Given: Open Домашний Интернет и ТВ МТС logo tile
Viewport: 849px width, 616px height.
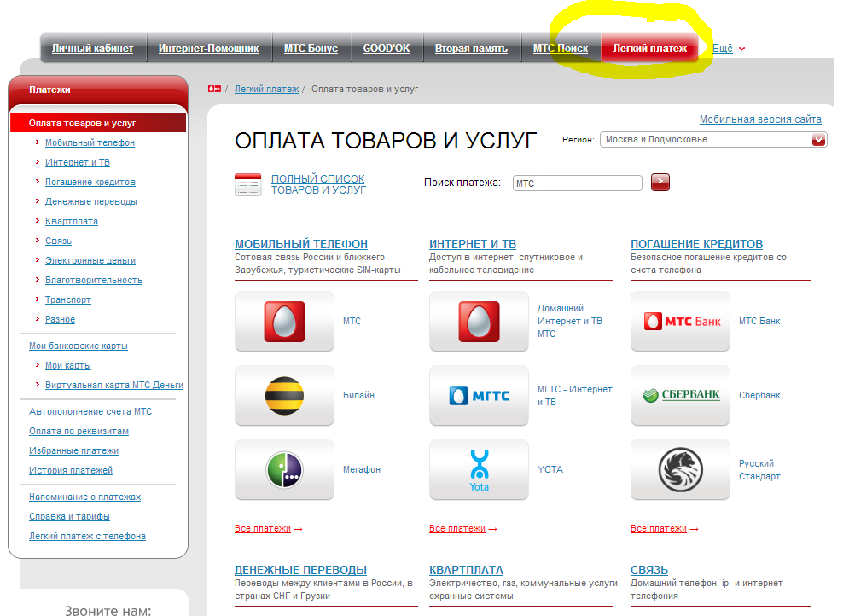Looking at the screenshot, I should [x=479, y=322].
